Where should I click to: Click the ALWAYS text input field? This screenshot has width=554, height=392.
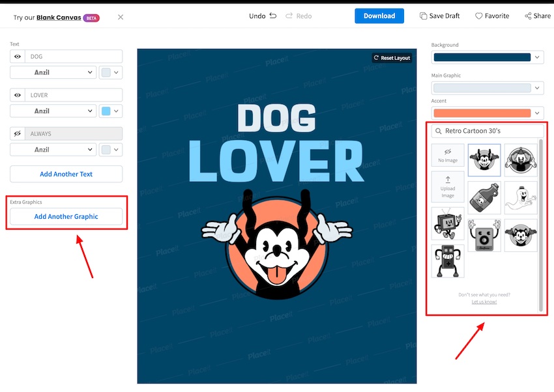[x=74, y=133]
